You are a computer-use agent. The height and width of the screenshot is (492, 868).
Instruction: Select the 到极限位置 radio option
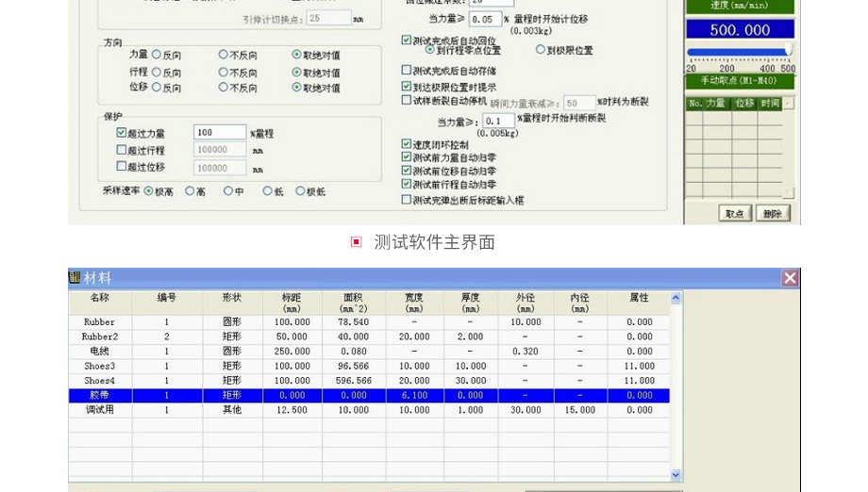tap(541, 50)
